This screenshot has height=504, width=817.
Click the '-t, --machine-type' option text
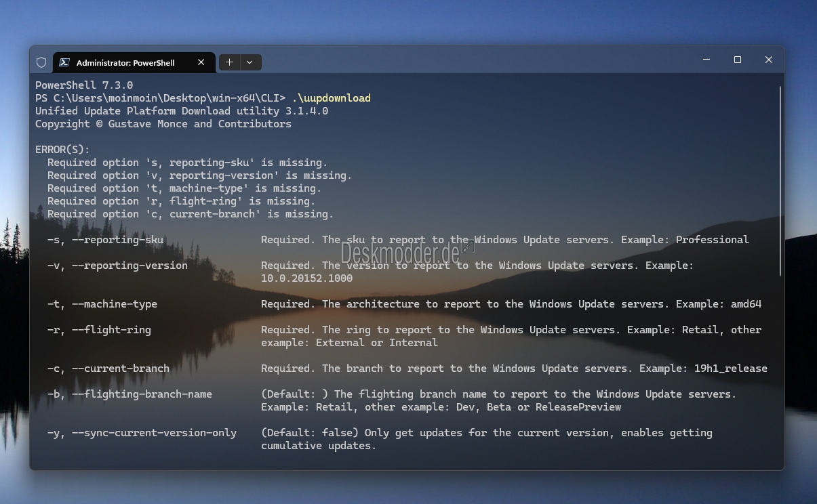pyautogui.click(x=102, y=304)
